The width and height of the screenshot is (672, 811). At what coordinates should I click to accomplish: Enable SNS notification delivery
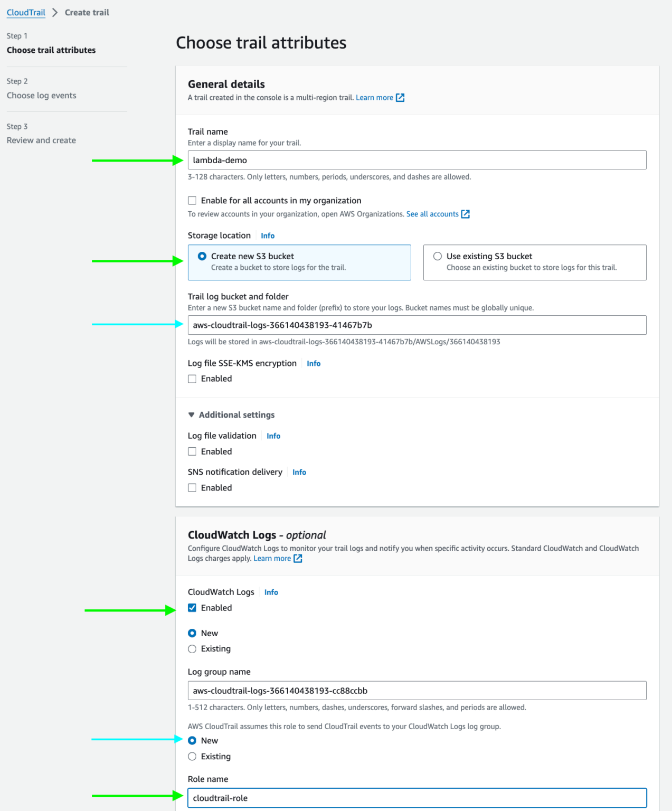192,487
